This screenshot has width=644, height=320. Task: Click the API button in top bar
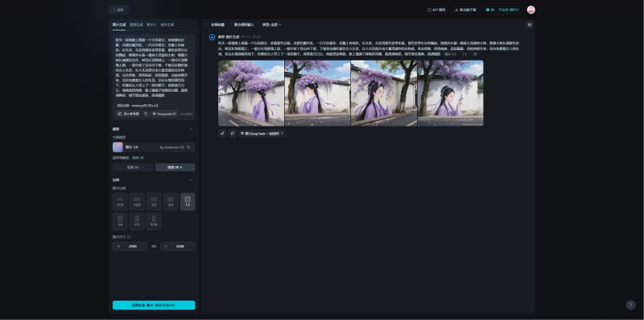pos(436,10)
